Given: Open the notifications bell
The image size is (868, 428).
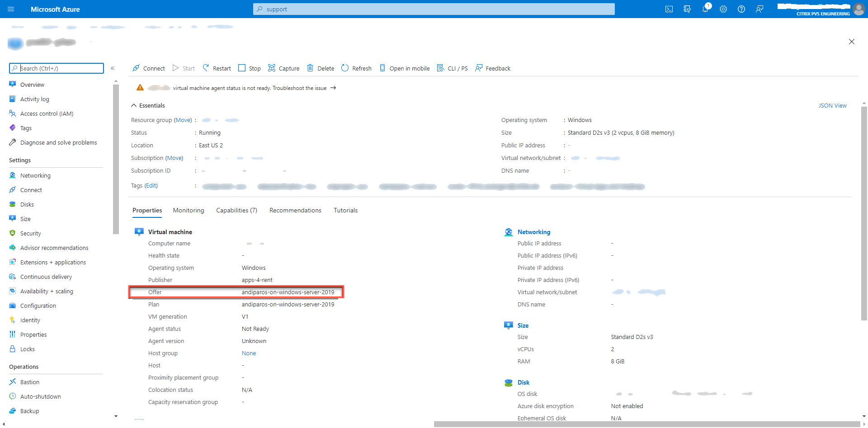Looking at the screenshot, I should [x=705, y=9].
